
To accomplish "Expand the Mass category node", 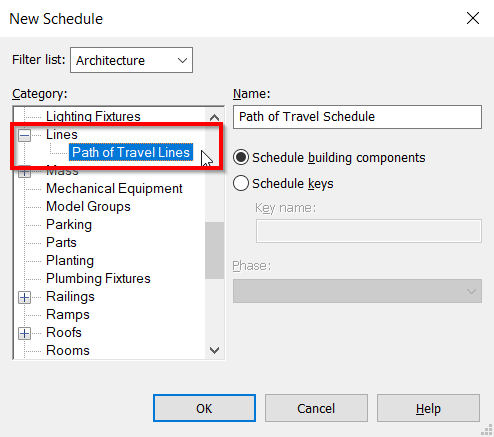I will tap(24, 171).
